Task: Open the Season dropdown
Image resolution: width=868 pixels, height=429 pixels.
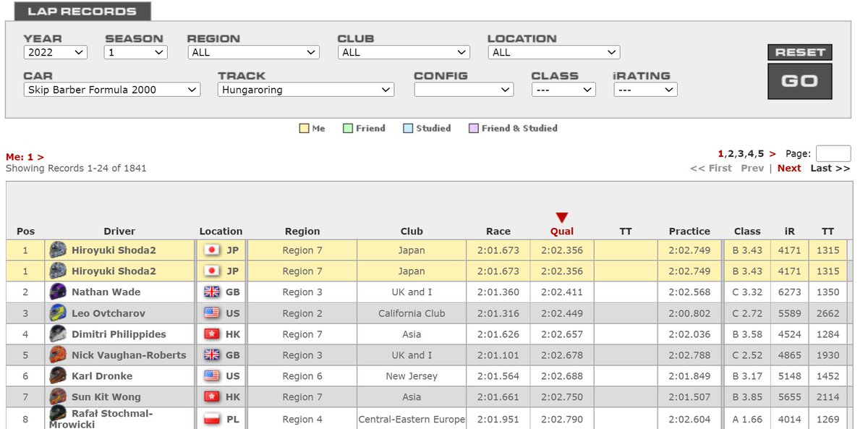Action: click(136, 52)
